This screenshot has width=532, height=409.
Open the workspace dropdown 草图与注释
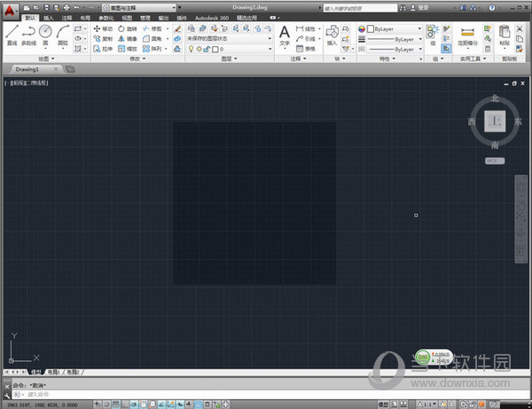[139, 7]
